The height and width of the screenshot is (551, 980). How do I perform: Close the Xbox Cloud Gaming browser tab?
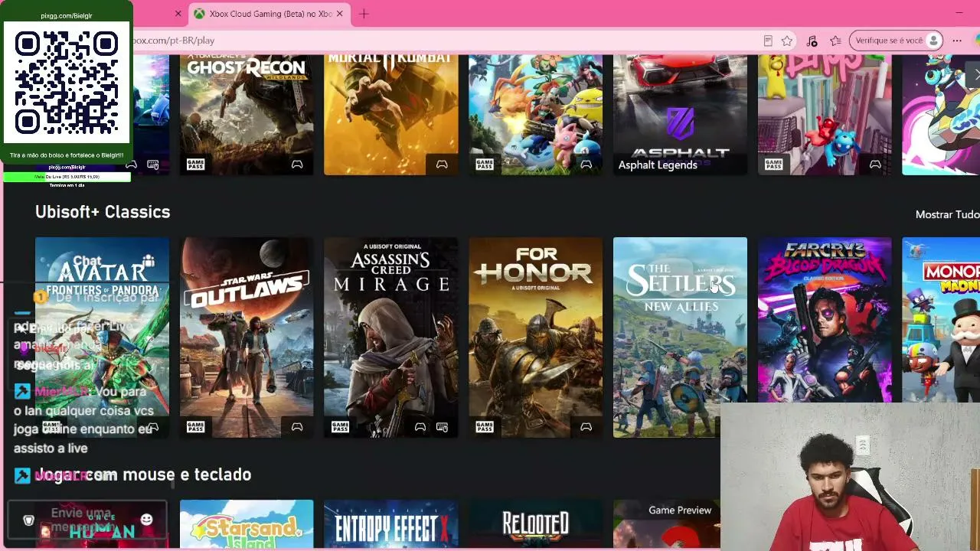(x=340, y=14)
